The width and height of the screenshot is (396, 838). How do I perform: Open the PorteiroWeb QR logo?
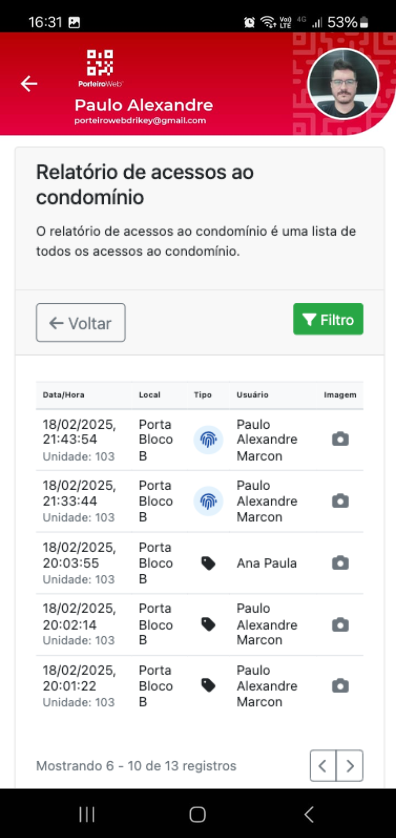click(100, 68)
